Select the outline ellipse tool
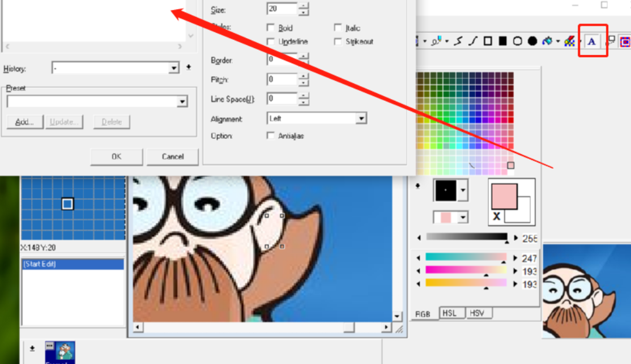The image size is (631, 364). click(x=517, y=40)
